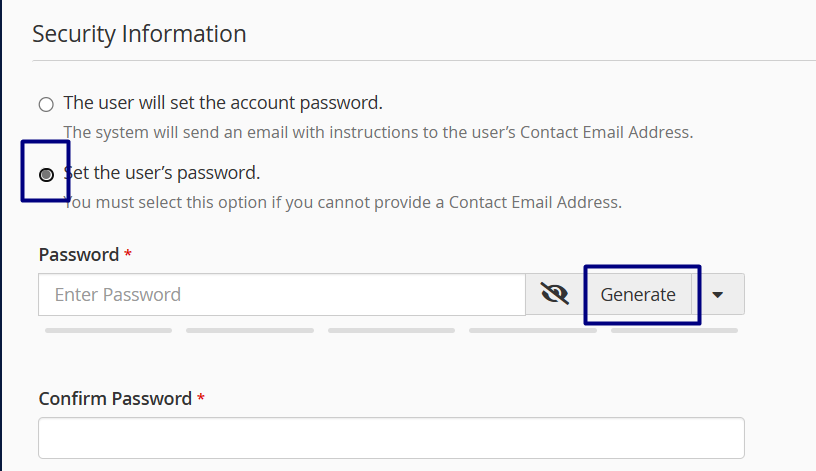Click the red asterisk next to Confirm Password
Image resolution: width=816 pixels, height=471 pixels.
(201, 398)
